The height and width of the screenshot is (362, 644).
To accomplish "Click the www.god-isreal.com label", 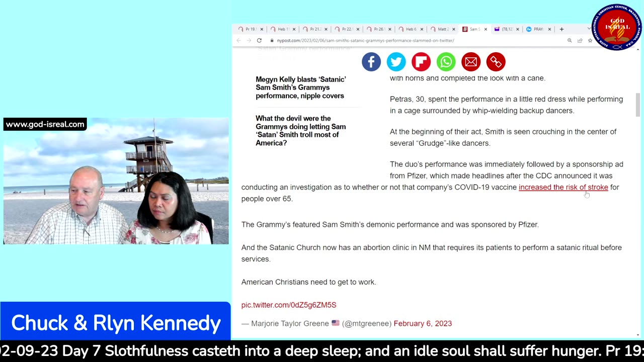I will 45,124.
